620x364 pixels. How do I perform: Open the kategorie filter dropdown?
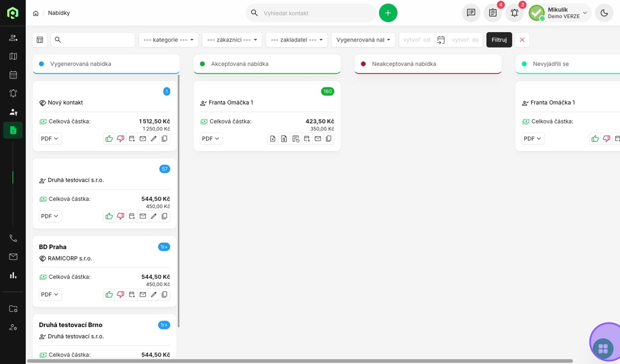pyautogui.click(x=168, y=40)
